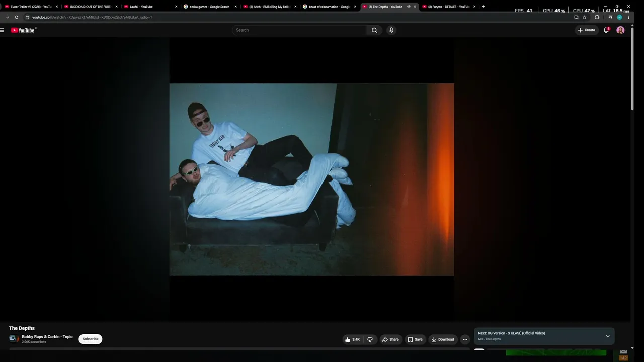Image resolution: width=644 pixels, height=362 pixels.
Task: Mute the playing The Depths tab
Action: click(x=409, y=7)
